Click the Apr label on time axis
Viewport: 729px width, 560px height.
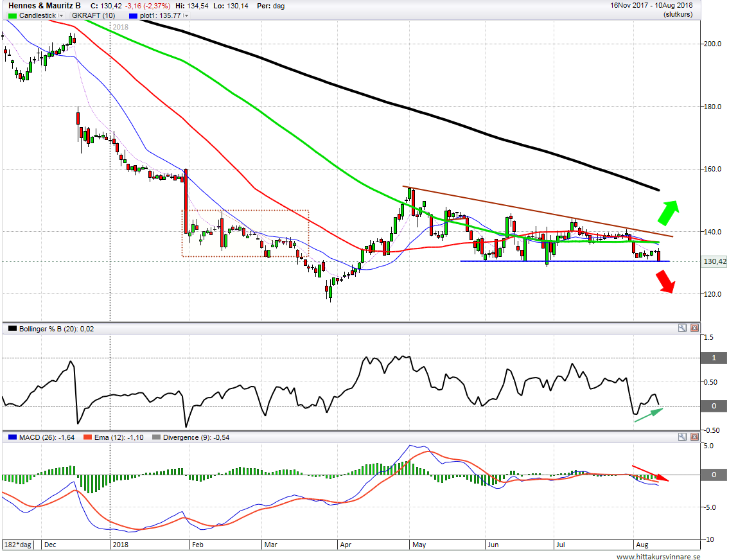[x=346, y=545]
